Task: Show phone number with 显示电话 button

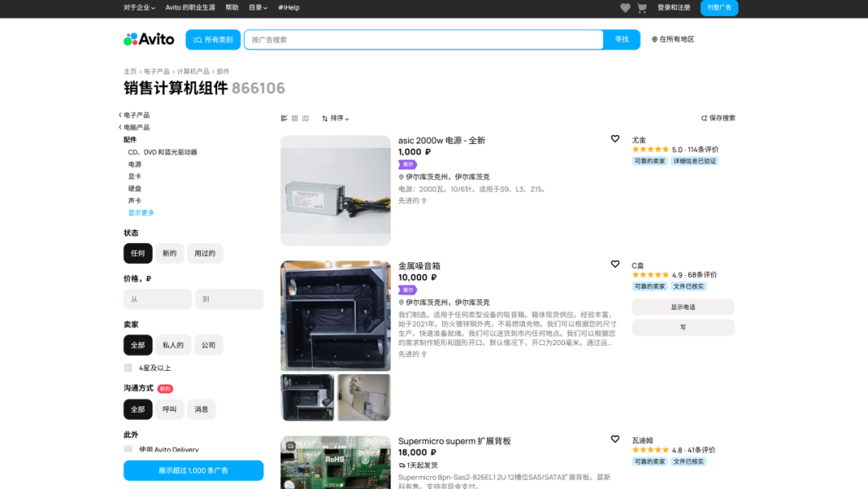Action: pos(682,306)
